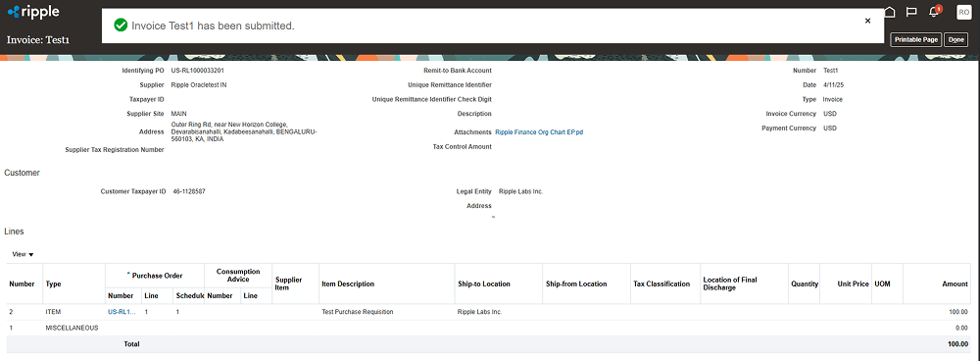The image size is (980, 361).
Task: Click the Ripple logo
Action: point(33,11)
